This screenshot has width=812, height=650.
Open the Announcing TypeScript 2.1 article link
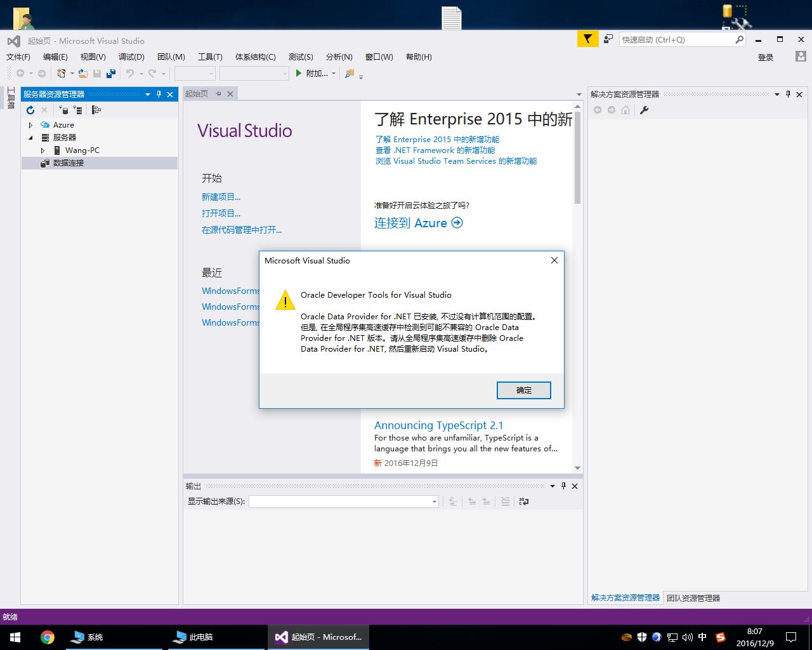tap(438, 425)
